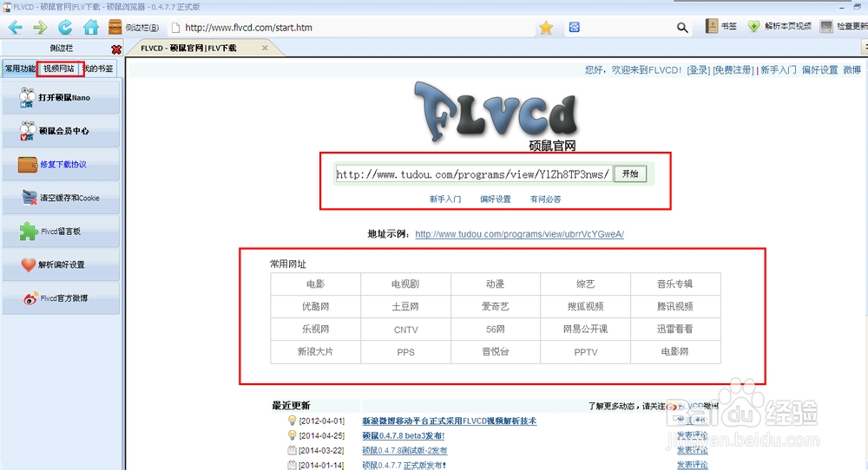Viewport: 868px width, 470px height.
Task: Open 新浪微博移动平台 news link
Action: click(x=449, y=421)
